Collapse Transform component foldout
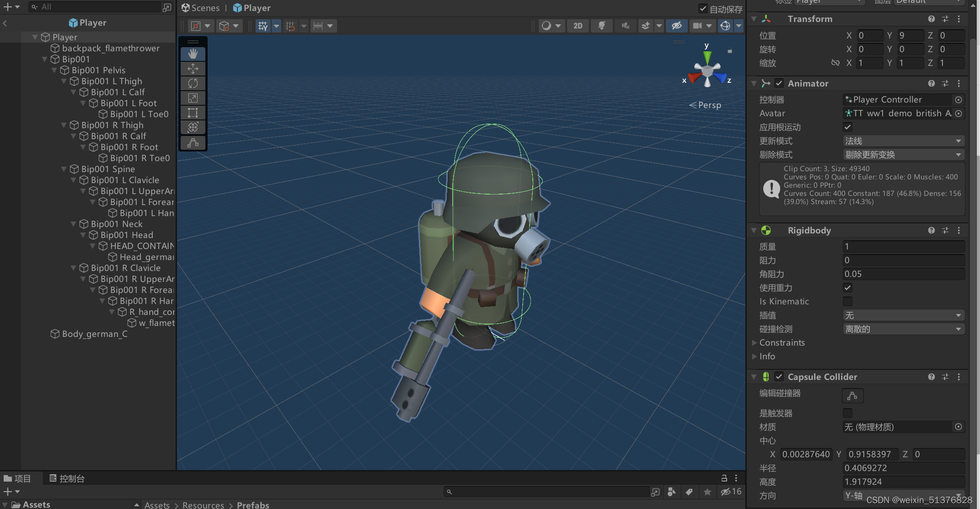980x509 pixels. 754,19
